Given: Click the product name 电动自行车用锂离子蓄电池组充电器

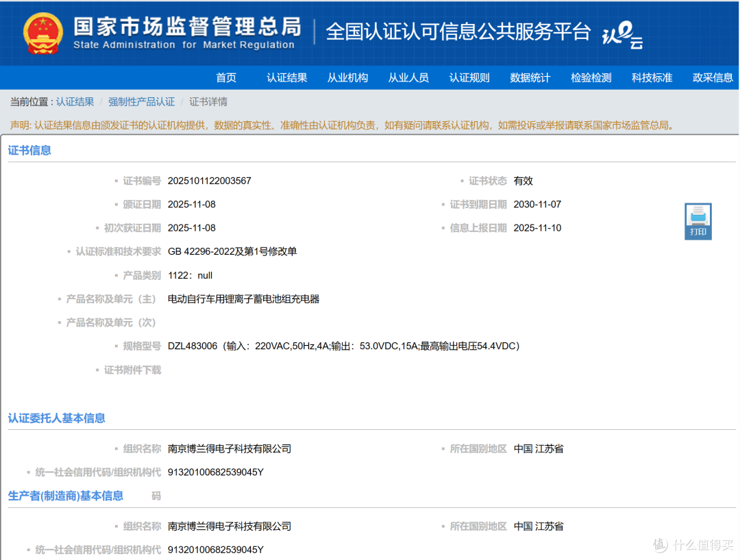Looking at the screenshot, I should [x=243, y=299].
